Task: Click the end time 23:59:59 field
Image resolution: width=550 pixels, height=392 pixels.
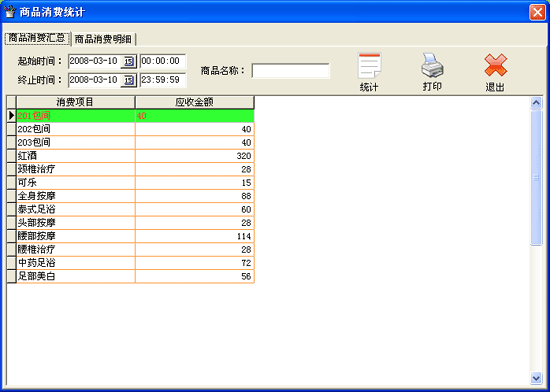Action: click(163, 80)
